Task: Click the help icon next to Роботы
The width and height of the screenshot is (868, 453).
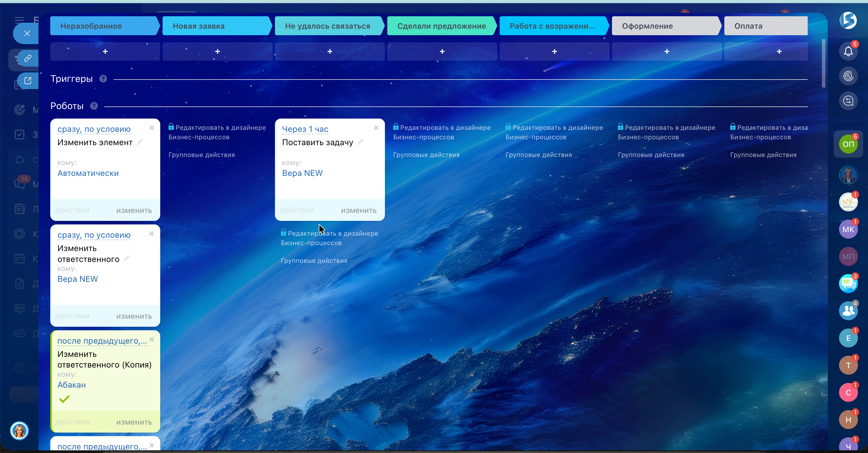Action: coord(94,106)
